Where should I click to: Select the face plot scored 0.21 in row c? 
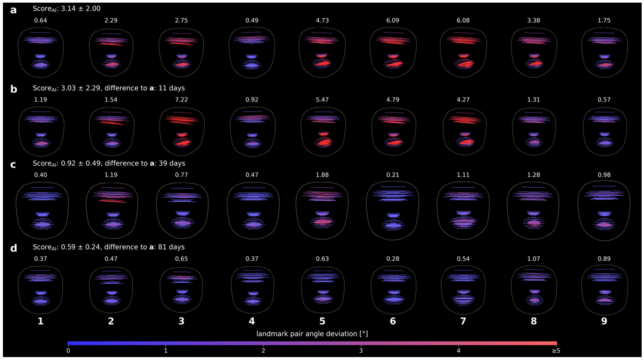click(x=393, y=210)
